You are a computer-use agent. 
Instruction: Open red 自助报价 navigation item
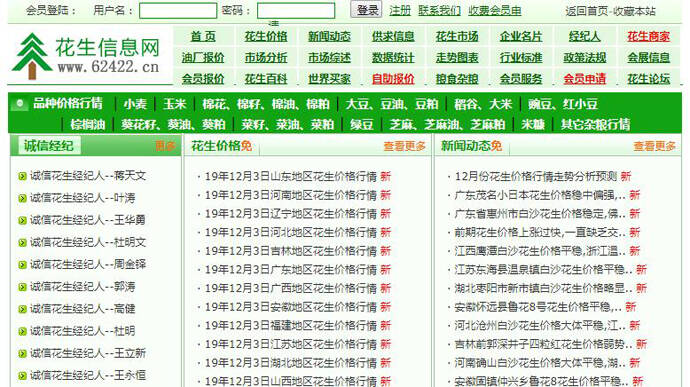click(393, 79)
